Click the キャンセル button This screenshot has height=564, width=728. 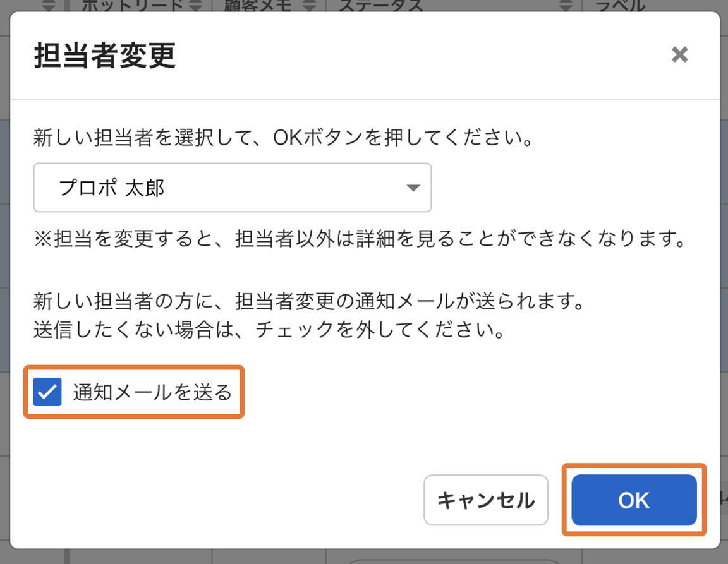click(x=485, y=500)
